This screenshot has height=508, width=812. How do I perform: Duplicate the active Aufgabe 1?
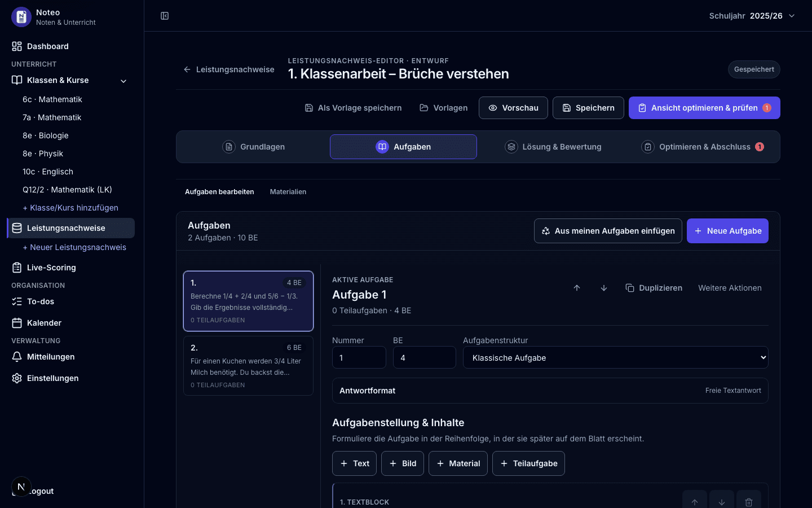[654, 288]
